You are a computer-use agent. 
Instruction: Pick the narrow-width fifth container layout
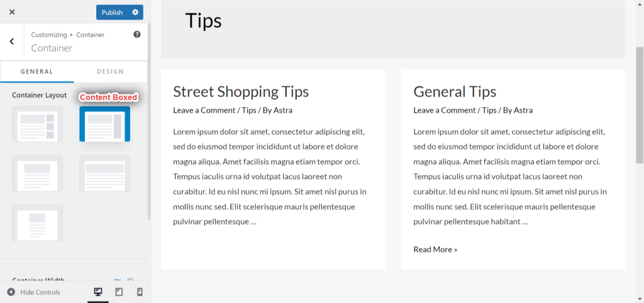[x=38, y=222]
